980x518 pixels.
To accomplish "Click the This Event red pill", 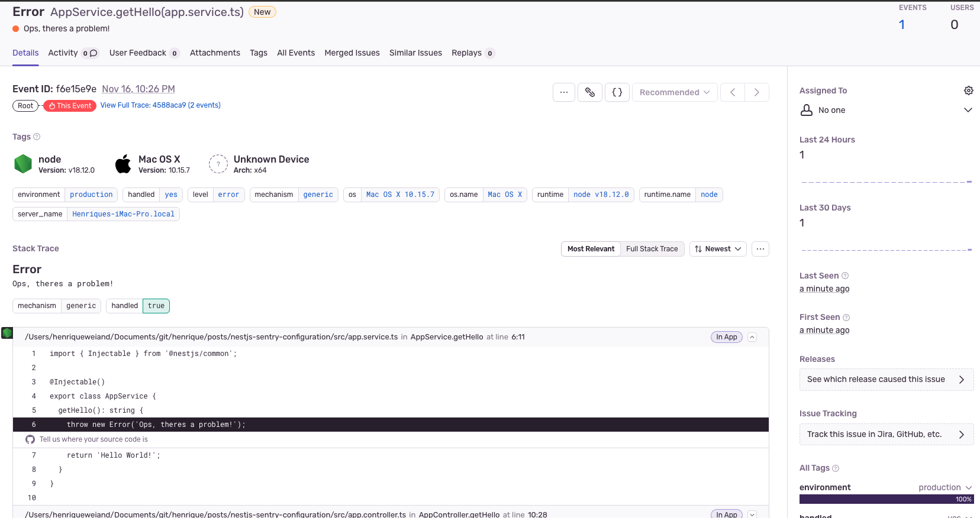I will (70, 106).
